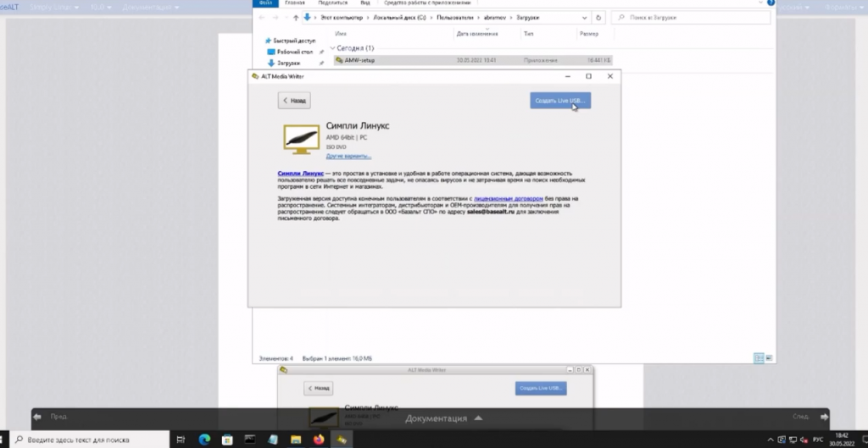Maximize the ALT Media Writer window
868x448 pixels.
(x=588, y=76)
